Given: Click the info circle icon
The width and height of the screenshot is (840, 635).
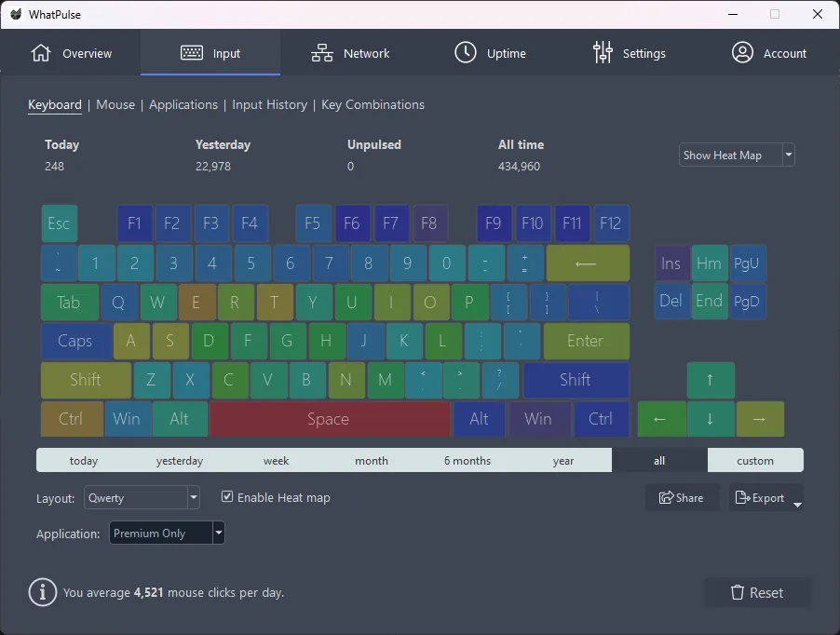Looking at the screenshot, I should (43, 592).
